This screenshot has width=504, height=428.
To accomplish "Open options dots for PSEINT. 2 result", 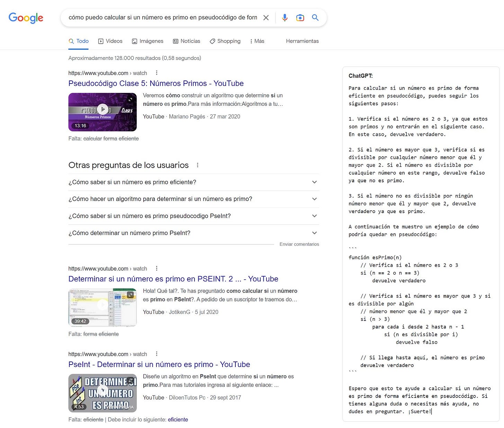I will click(156, 268).
